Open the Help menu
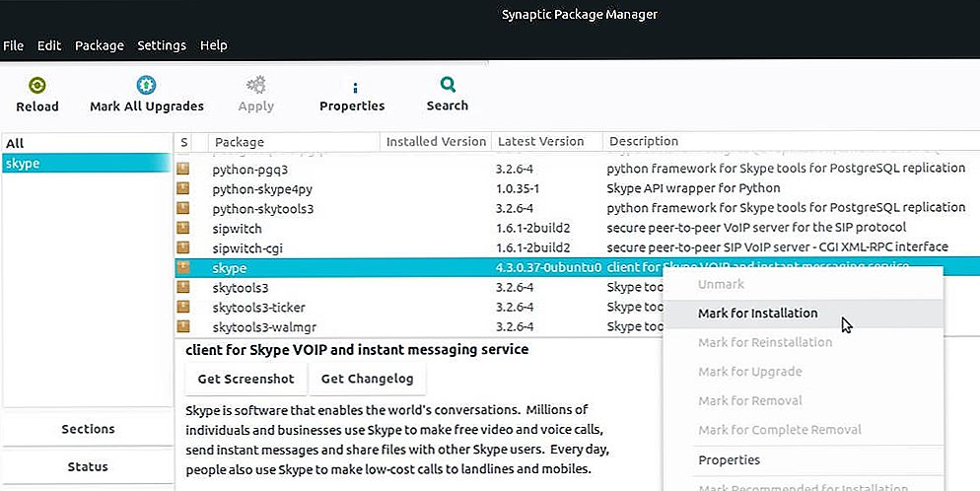The image size is (980, 491). tap(214, 45)
